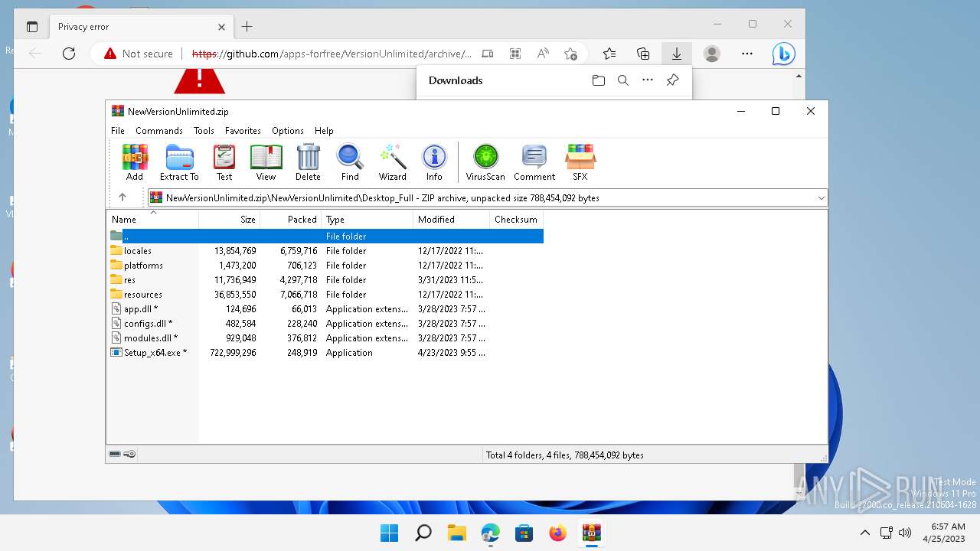This screenshot has width=980, height=551.
Task: Open the File menu
Action: (118, 131)
